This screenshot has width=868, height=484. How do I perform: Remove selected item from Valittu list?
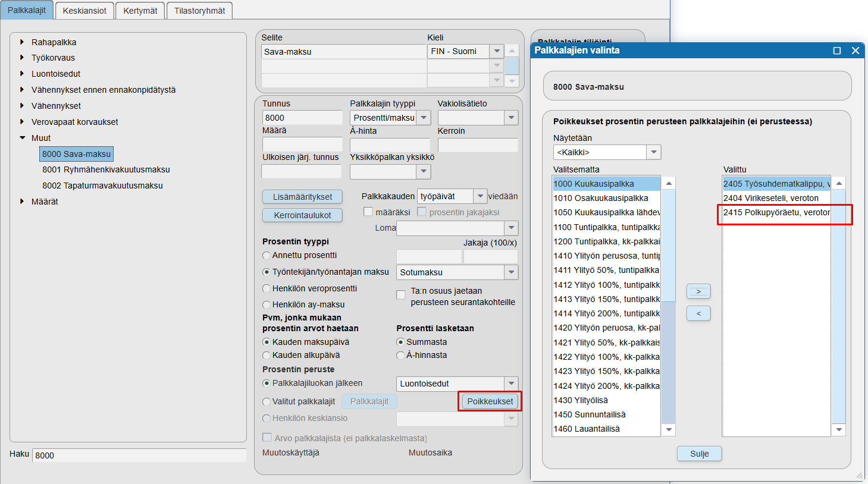pyautogui.click(x=698, y=313)
